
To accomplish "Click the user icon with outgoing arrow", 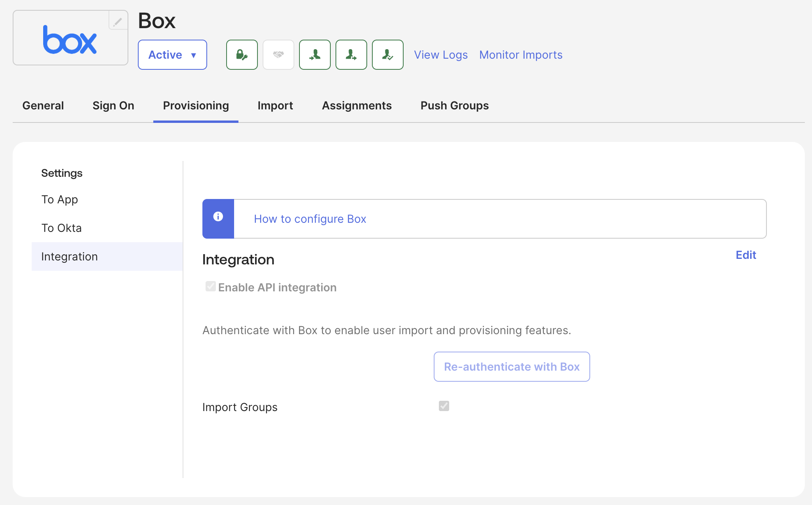I will point(351,55).
